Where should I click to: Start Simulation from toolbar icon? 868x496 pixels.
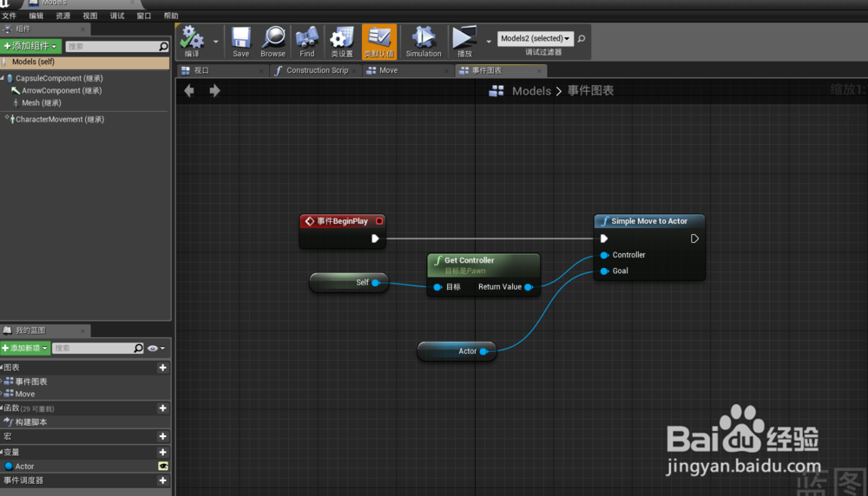tap(424, 42)
